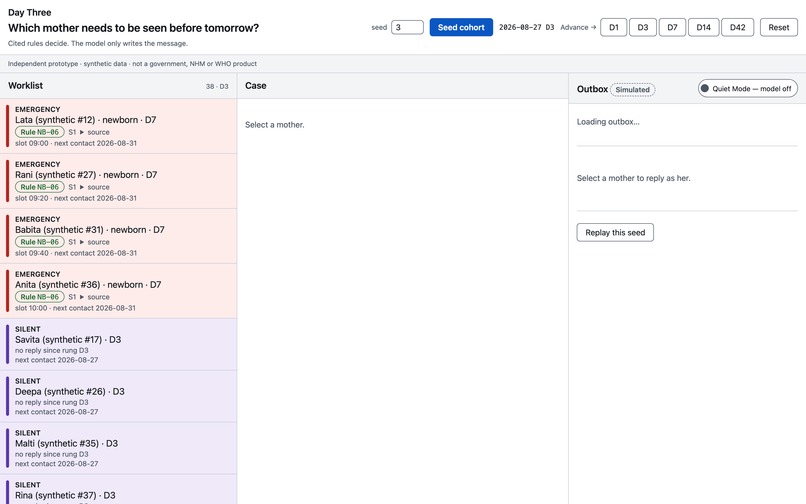Image resolution: width=806 pixels, height=504 pixels.
Task: Click the Outbox panel heading
Action: (x=592, y=89)
